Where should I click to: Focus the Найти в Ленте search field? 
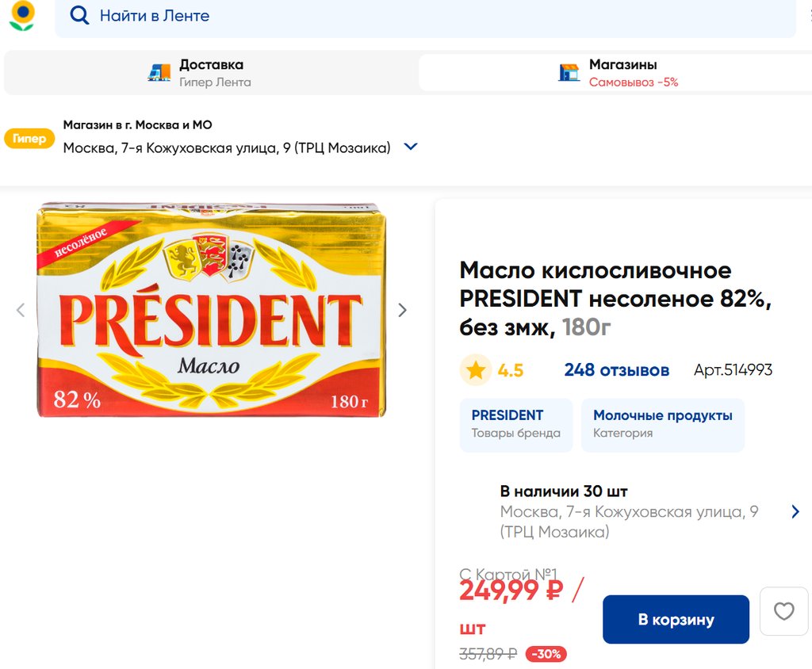[436, 16]
